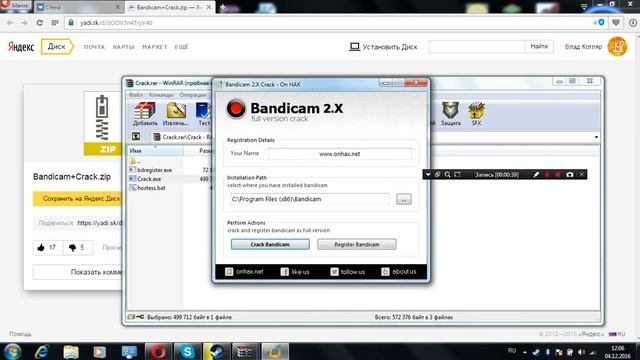The image size is (640, 360).
Task: Click the browser reload button
Action: pyautogui.click(x=40, y=23)
